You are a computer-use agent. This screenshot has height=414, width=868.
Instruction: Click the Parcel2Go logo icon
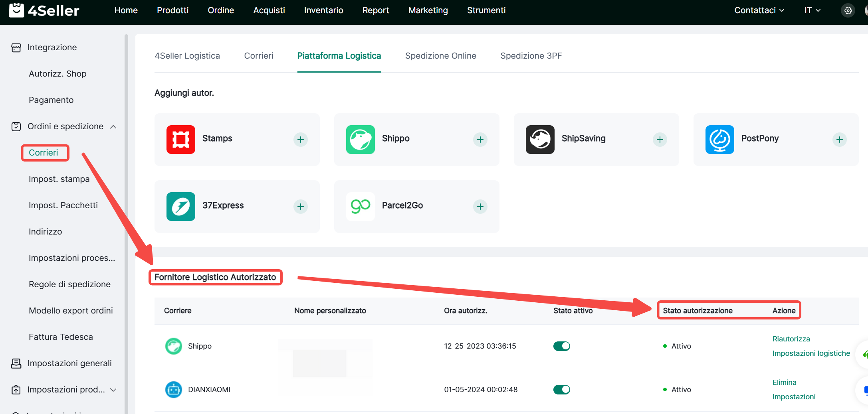[x=360, y=207]
